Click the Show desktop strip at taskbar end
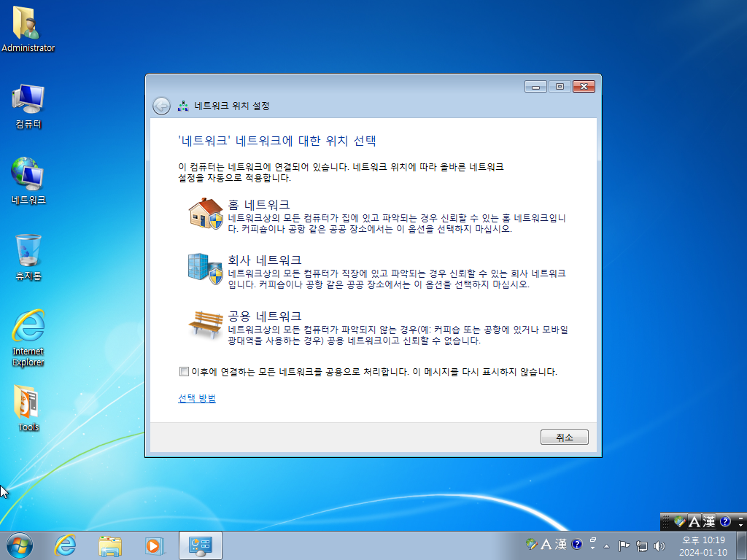 point(742,545)
